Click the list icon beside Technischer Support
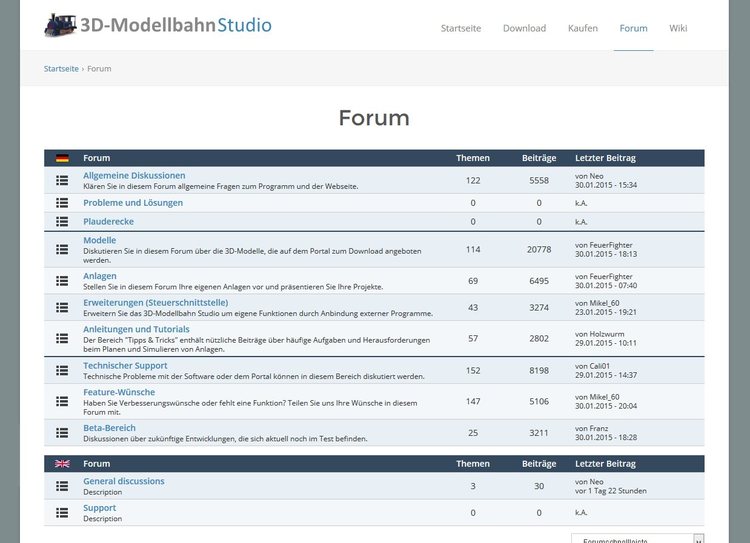 pyautogui.click(x=62, y=370)
